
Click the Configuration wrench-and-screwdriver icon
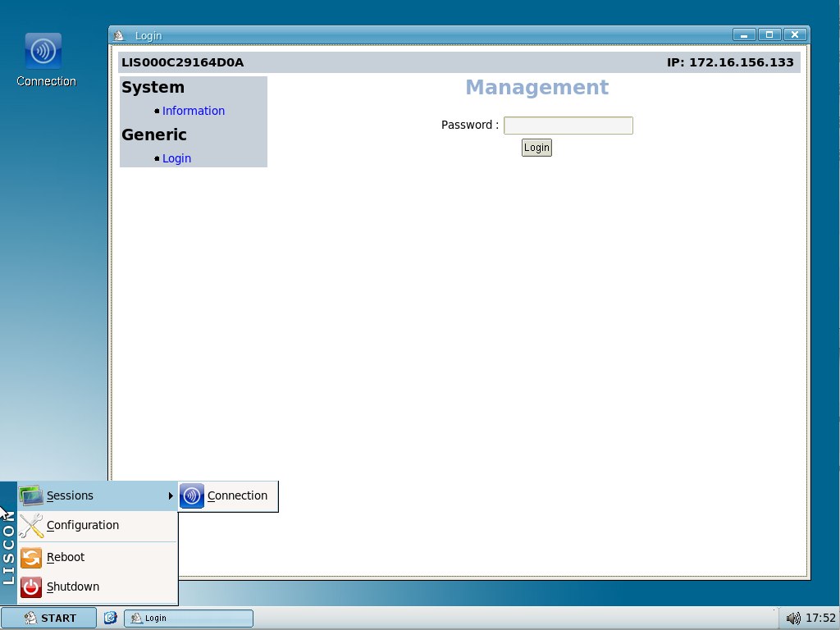[30, 525]
